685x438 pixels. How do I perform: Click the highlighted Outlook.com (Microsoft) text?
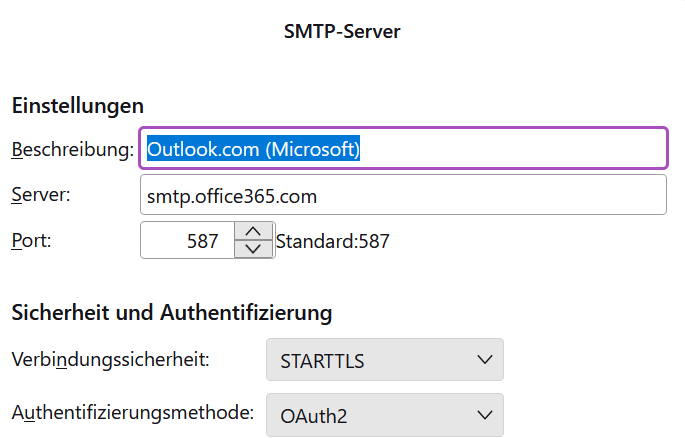tap(253, 149)
